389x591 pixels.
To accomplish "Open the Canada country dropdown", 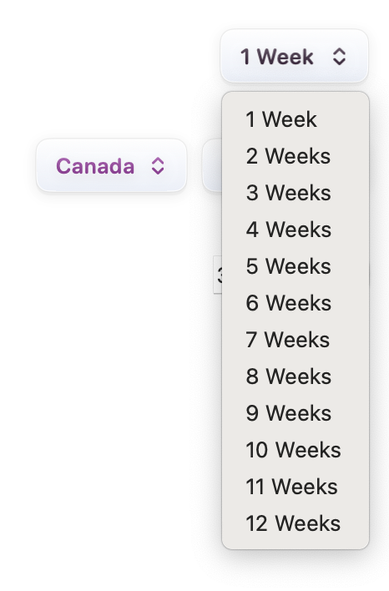I will tap(112, 165).
